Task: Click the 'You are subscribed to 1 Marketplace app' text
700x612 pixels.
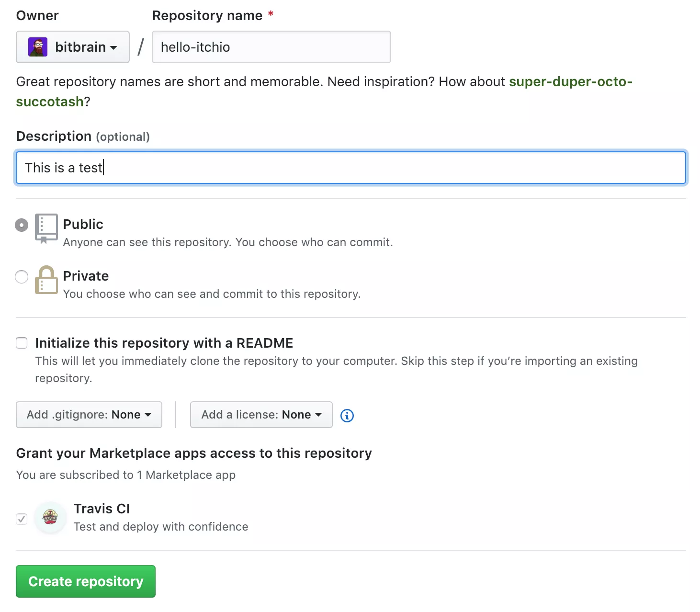Action: point(126,475)
